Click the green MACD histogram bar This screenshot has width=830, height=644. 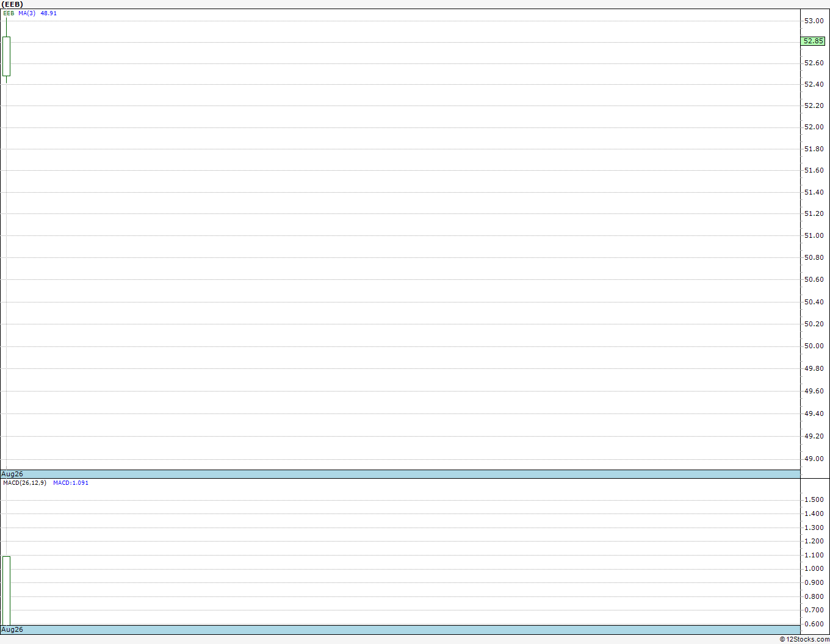[x=6, y=590]
